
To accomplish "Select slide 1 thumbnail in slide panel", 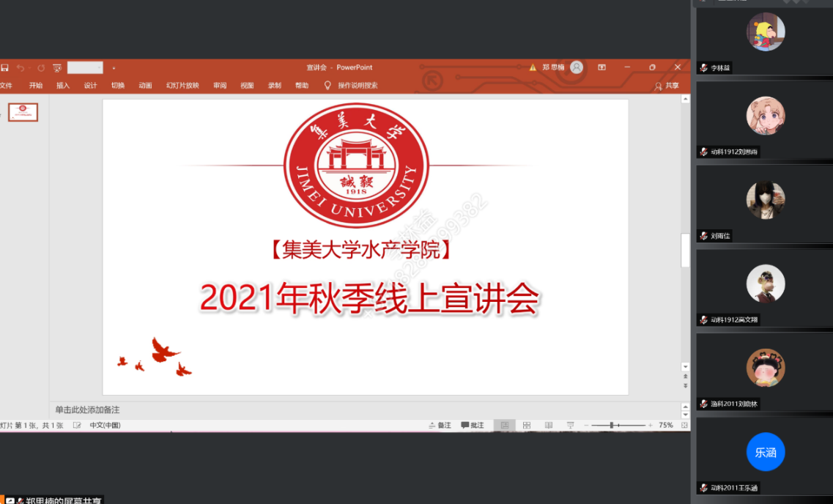I will click(23, 112).
